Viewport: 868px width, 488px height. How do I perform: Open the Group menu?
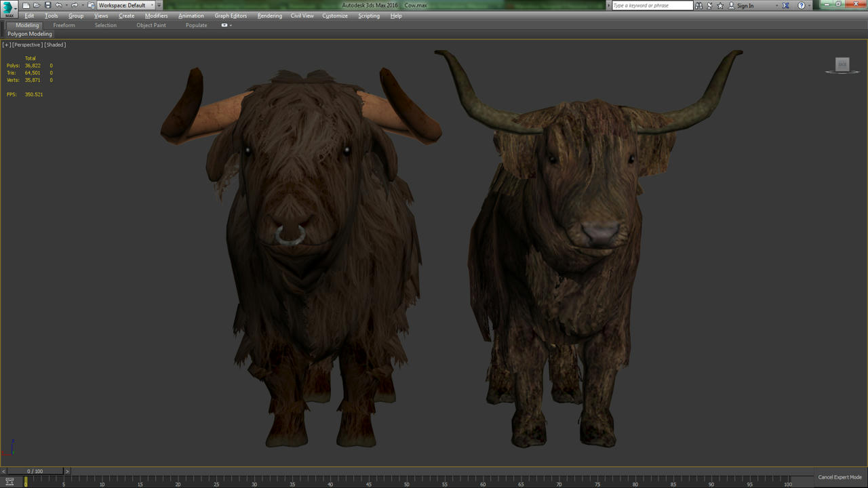coord(76,16)
